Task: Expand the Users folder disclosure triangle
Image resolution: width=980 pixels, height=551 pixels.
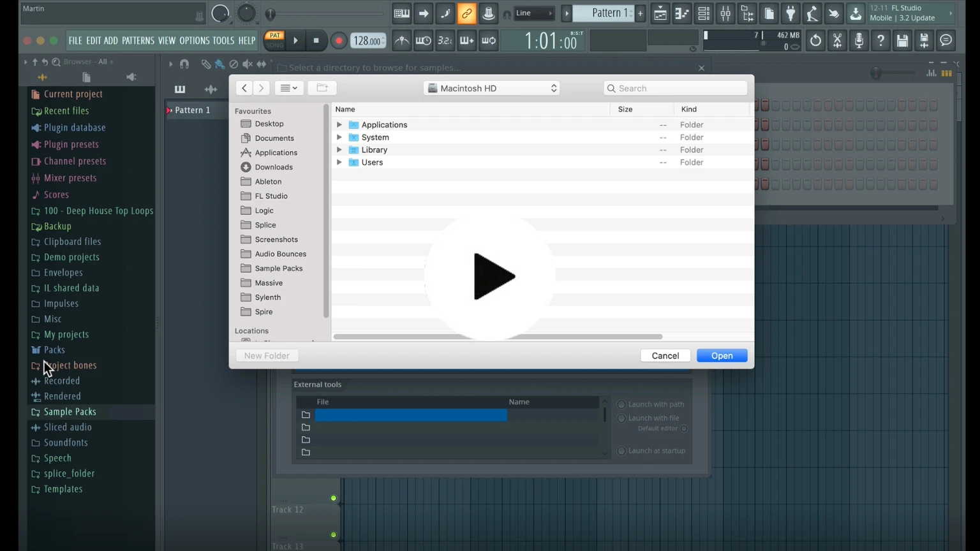Action: (x=339, y=163)
